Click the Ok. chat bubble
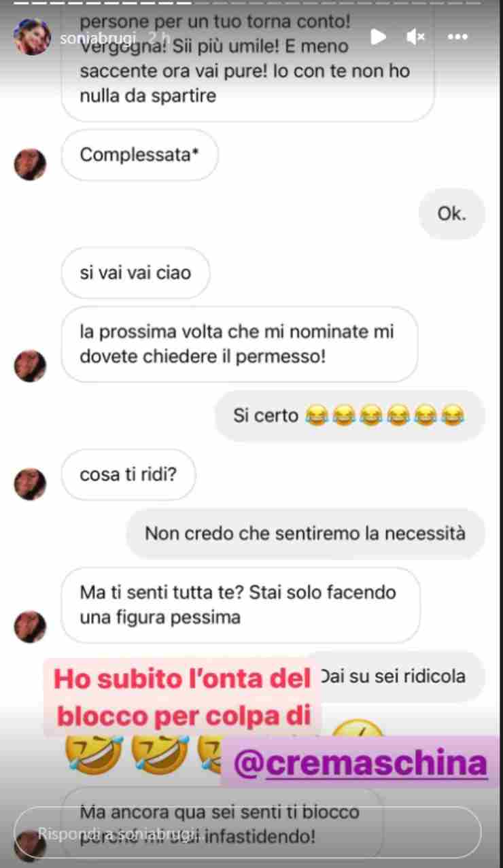Viewport: 503px width, 868px height. pyautogui.click(x=451, y=214)
